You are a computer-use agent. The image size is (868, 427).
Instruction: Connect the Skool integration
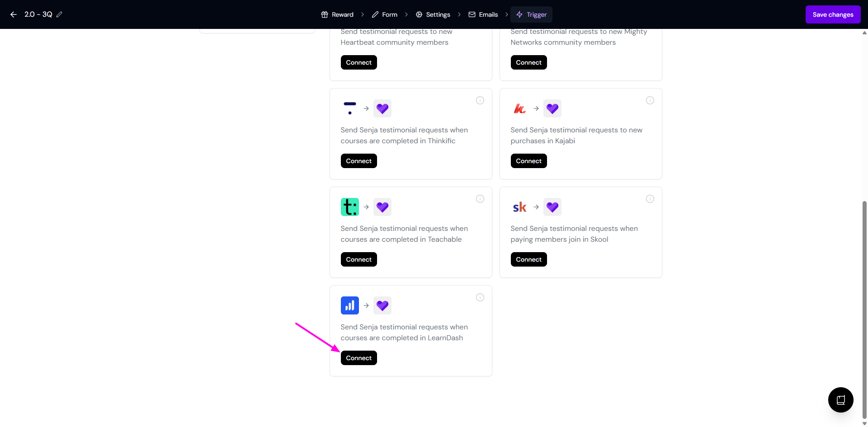pos(528,259)
